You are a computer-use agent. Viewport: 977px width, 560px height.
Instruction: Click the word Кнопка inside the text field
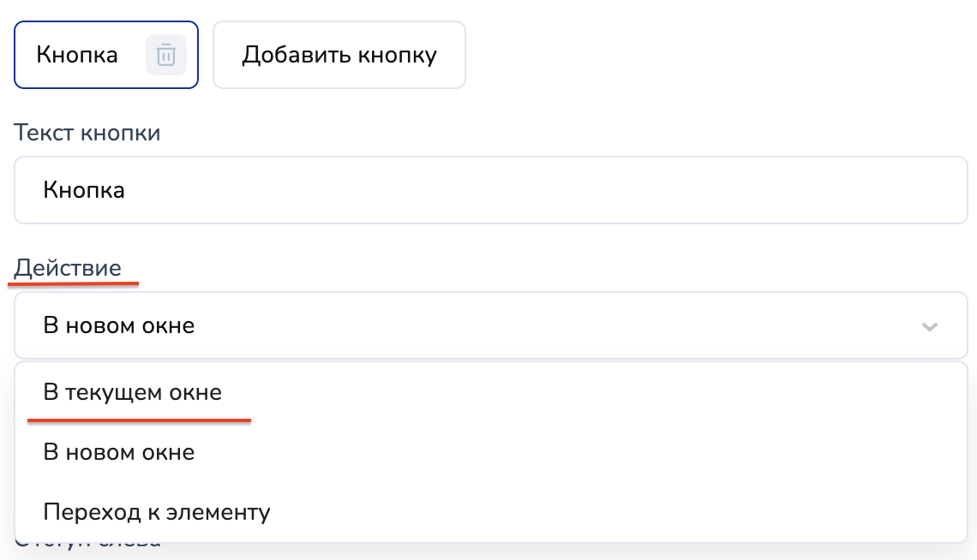[x=83, y=190]
